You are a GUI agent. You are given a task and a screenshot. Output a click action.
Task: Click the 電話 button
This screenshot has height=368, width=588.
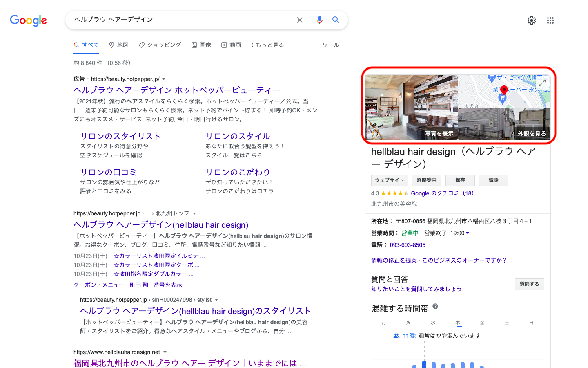pyautogui.click(x=494, y=180)
